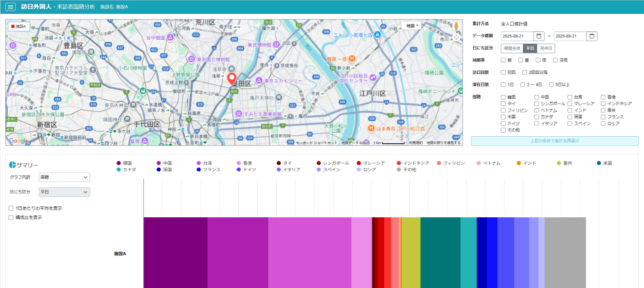
Task: Click the Street View pegman icon
Action: coord(456,27)
